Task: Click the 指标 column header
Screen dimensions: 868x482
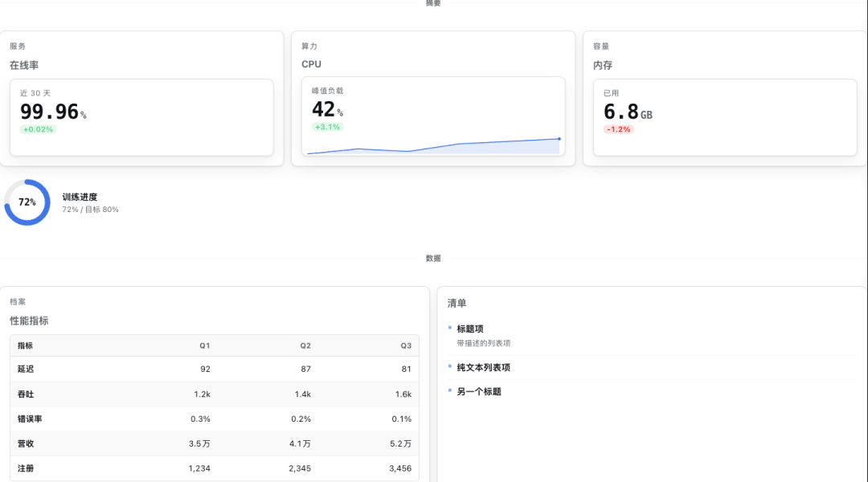Action: click(x=25, y=346)
